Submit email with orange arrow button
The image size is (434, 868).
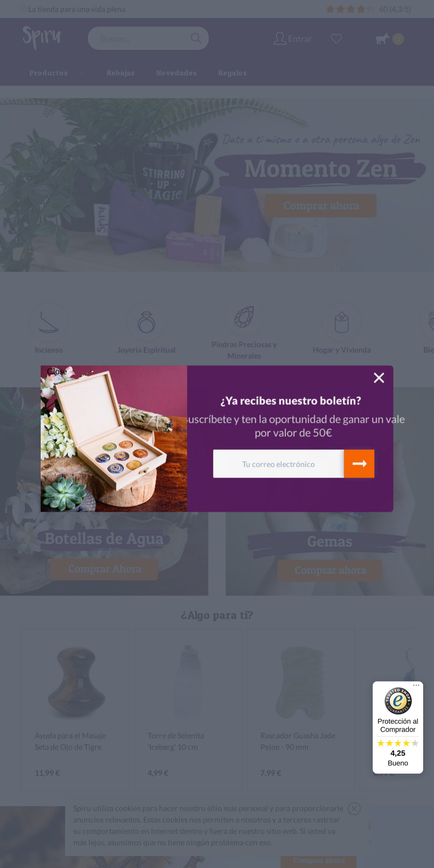tap(359, 463)
